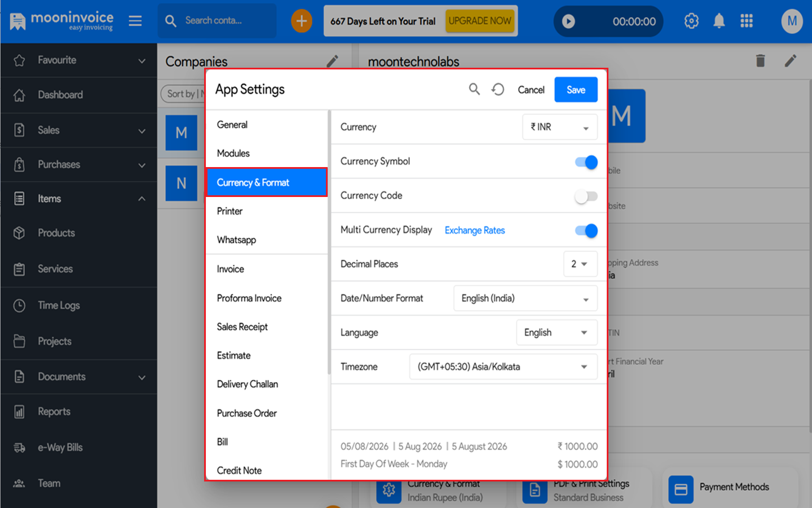
Task: Select the Modules settings tab
Action: pyautogui.click(x=267, y=154)
